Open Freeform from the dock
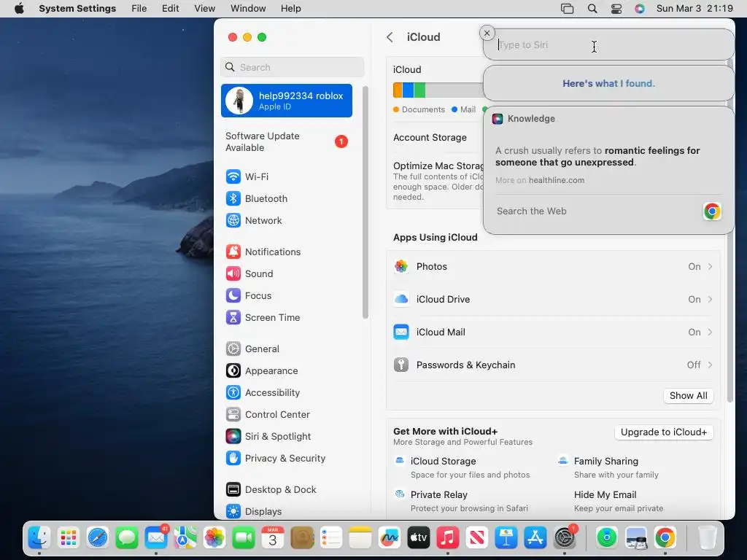This screenshot has height=560, width=747. coord(390,538)
